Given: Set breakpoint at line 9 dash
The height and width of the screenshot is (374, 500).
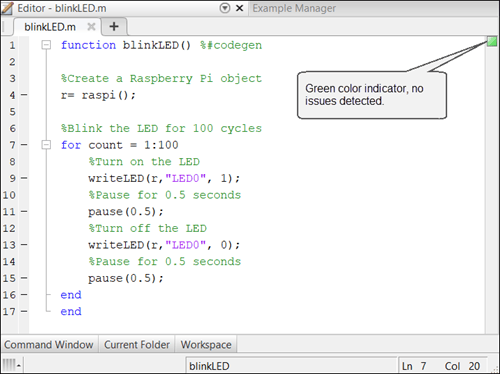Looking at the screenshot, I should click(24, 178).
